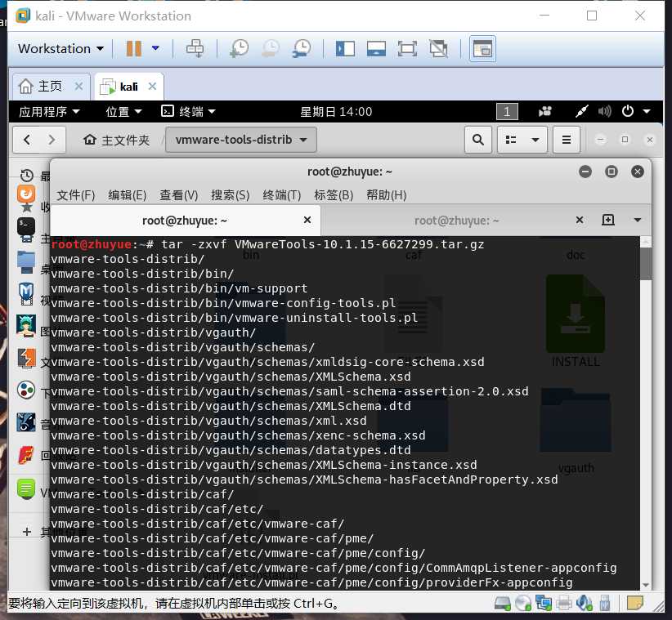Open the clock showing 星期日 14:00
Viewport: 672px width, 620px height.
336,112
